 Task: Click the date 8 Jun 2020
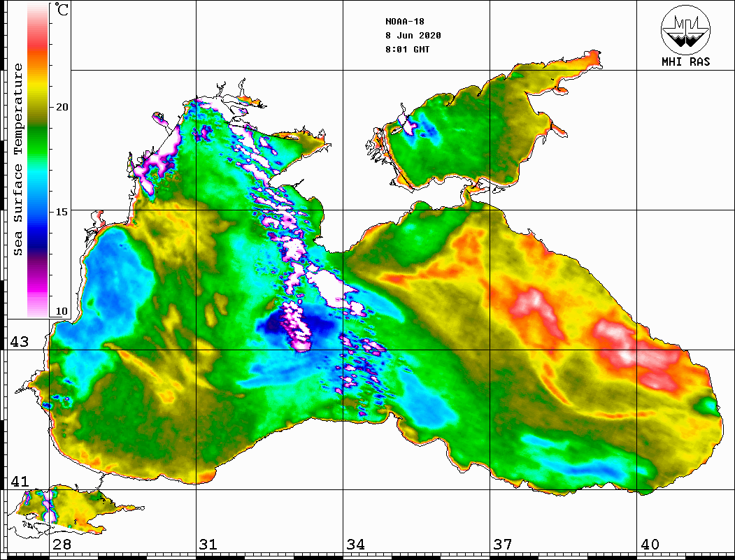pyautogui.click(x=413, y=36)
